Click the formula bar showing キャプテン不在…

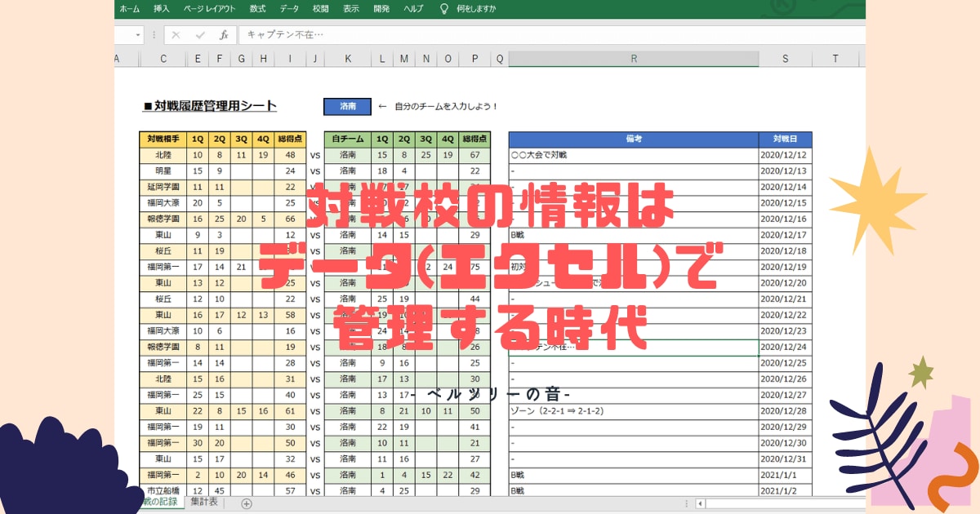(x=551, y=35)
